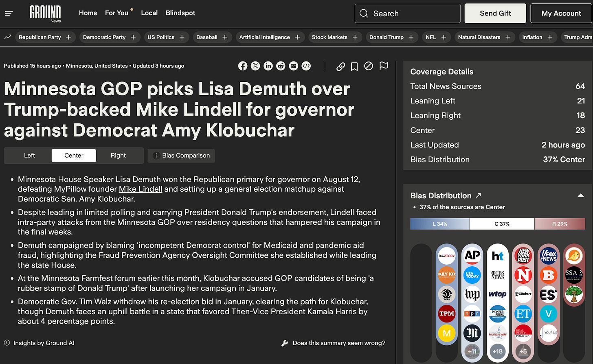Follow the Donald Trump topic plus
The width and height of the screenshot is (593, 364).
click(x=411, y=37)
